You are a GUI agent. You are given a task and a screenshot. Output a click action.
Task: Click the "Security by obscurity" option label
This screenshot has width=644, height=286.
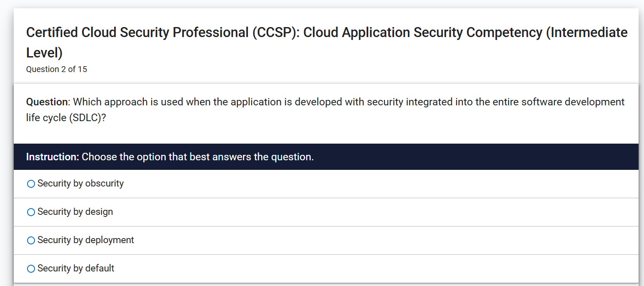(80, 184)
